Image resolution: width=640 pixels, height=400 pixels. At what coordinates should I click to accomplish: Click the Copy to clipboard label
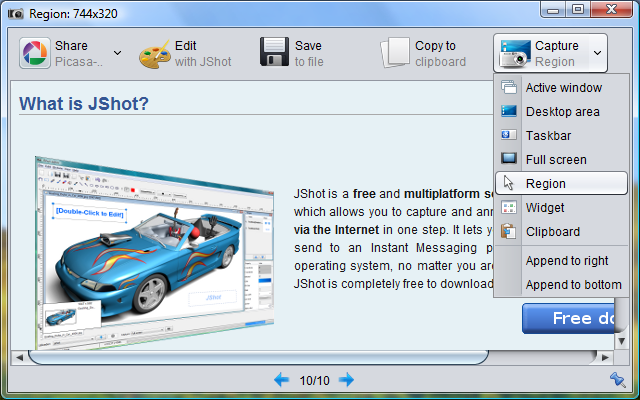point(440,53)
